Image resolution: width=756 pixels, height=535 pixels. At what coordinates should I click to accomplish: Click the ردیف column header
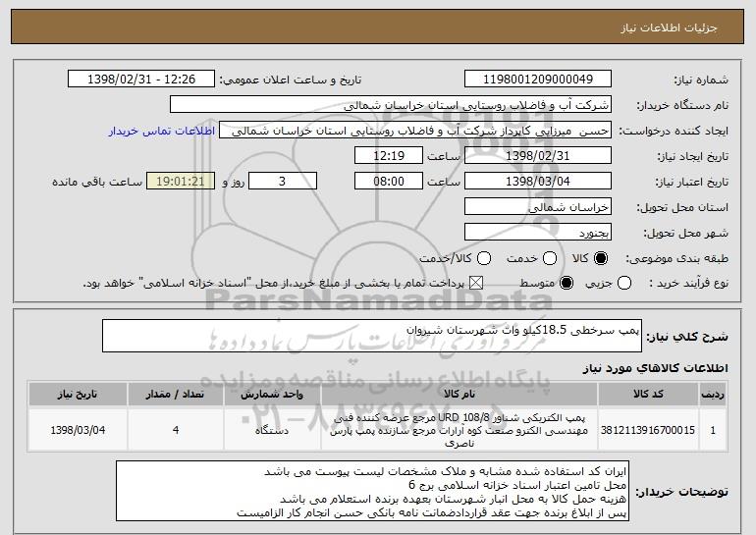[x=713, y=395]
